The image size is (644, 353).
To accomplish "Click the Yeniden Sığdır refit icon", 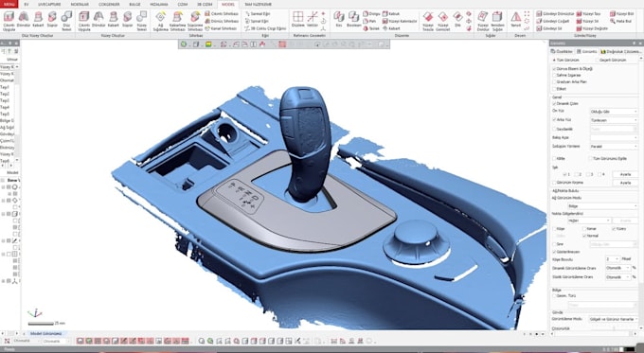I will point(497,17).
